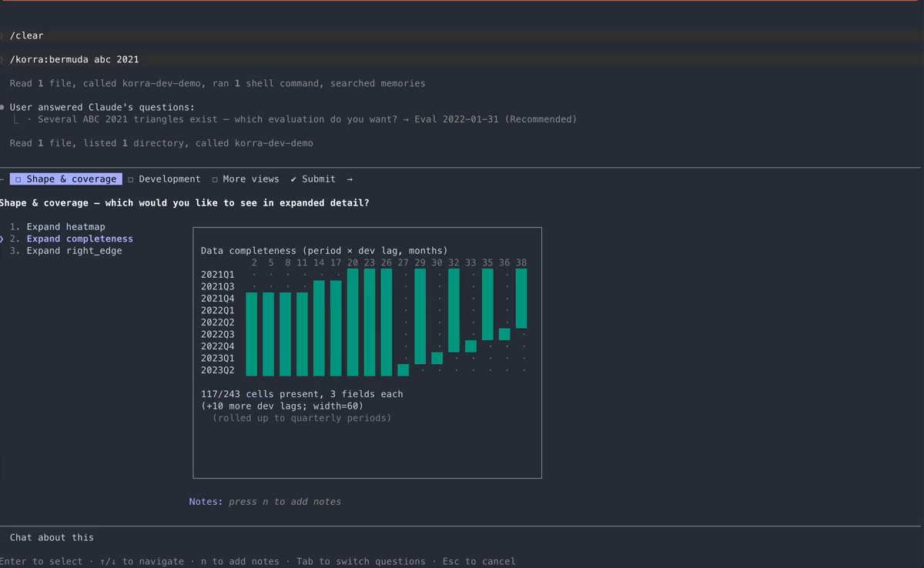The image size is (924, 568).
Task: Click the 2021Q1 row label
Action: (x=218, y=274)
